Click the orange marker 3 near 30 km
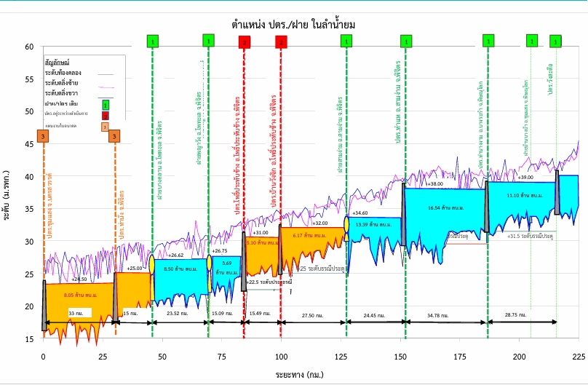 (114, 136)
